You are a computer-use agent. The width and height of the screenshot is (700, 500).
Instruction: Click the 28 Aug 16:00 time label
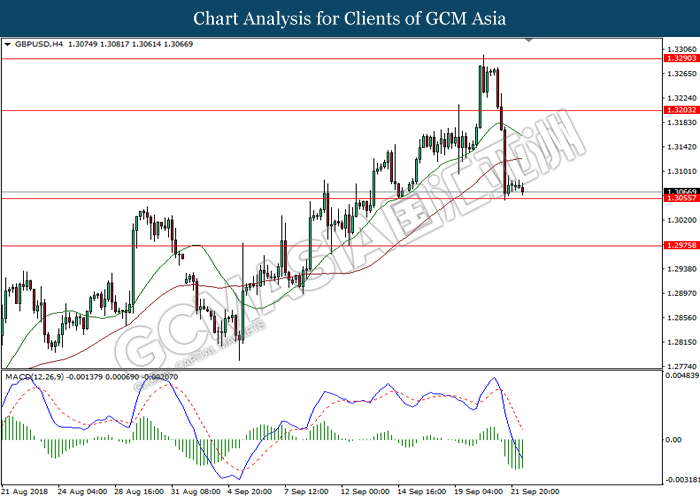click(x=139, y=492)
